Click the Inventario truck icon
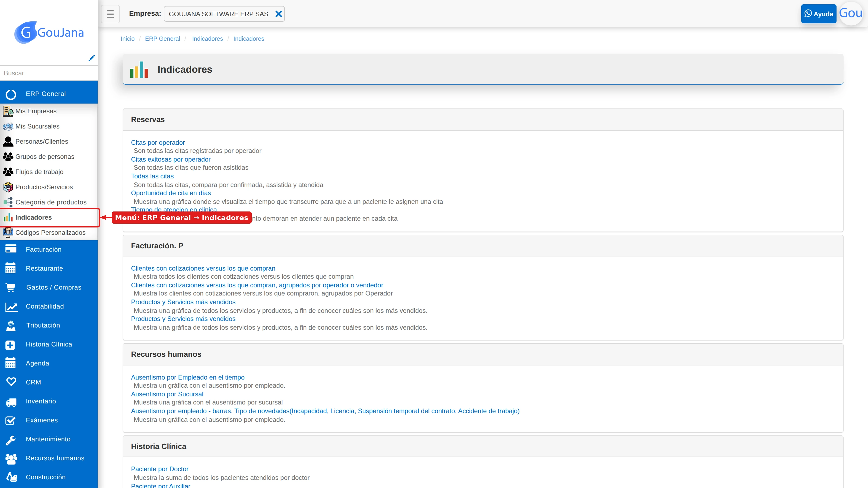This screenshot has height=488, width=868. click(11, 402)
